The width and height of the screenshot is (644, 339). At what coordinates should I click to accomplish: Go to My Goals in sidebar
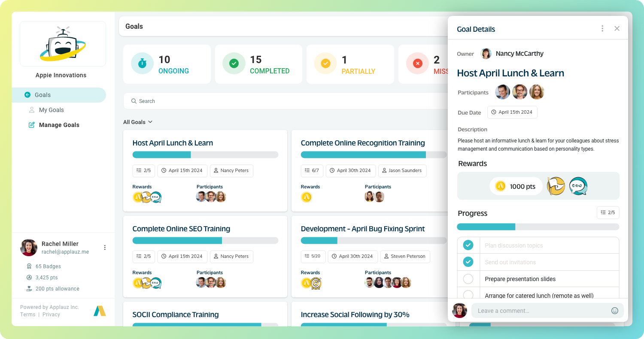(51, 110)
